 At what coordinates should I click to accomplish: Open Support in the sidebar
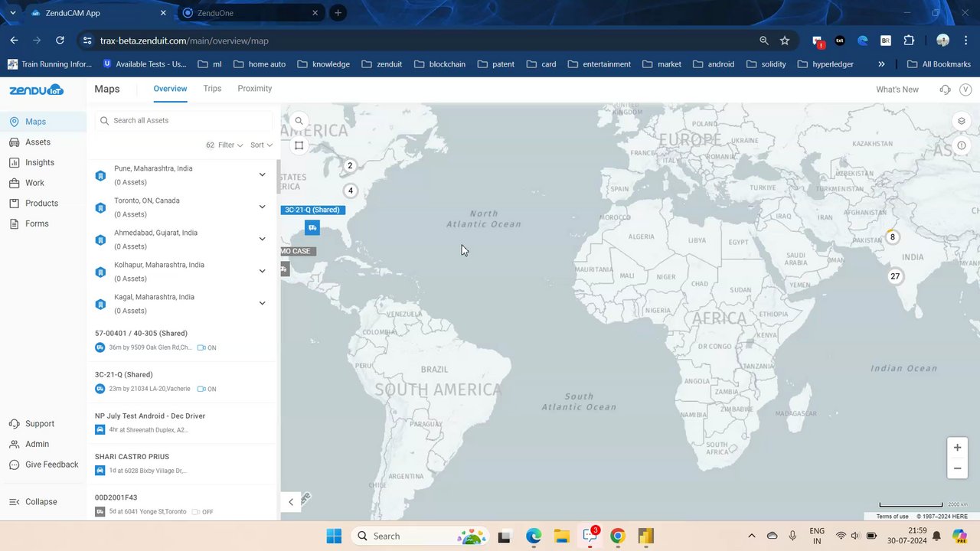point(39,424)
